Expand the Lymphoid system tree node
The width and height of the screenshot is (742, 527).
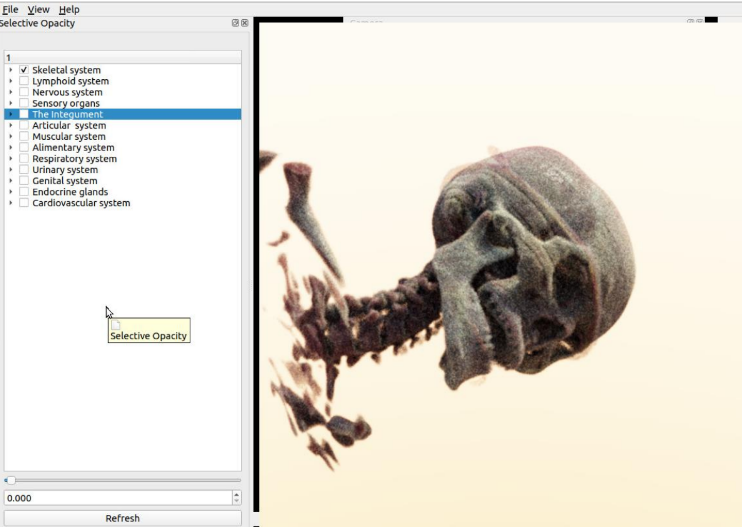[x=11, y=81]
